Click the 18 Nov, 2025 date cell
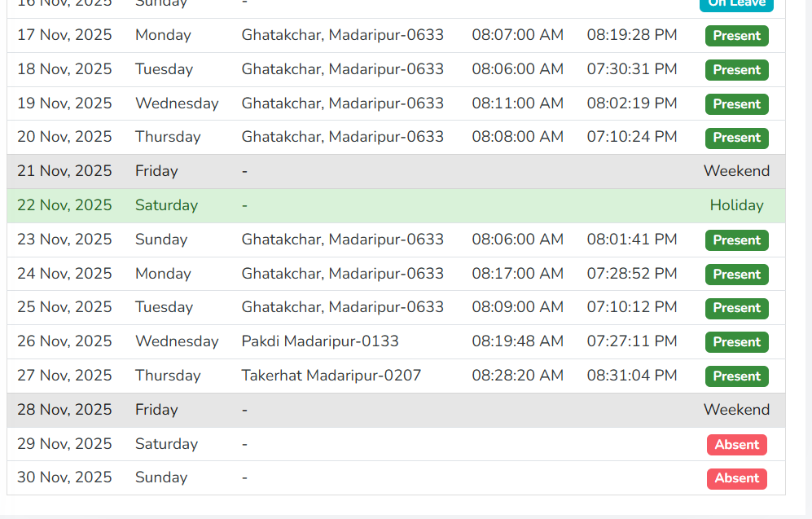The height and width of the screenshot is (519, 812). 64,69
